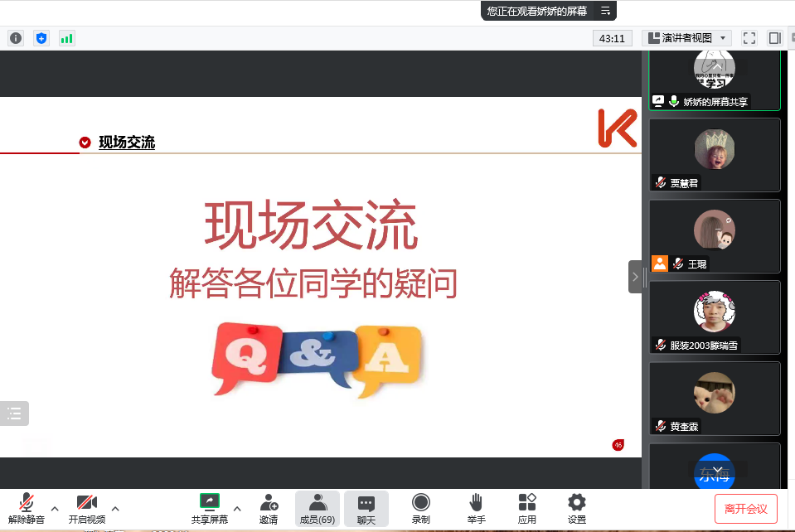The image size is (795, 532).
Task: Open the chat (聊天) panel
Action: pyautogui.click(x=366, y=508)
